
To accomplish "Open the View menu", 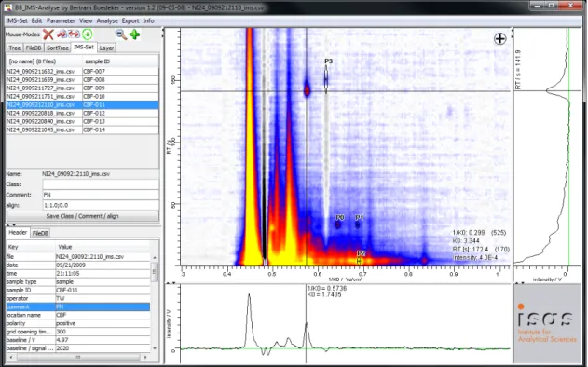I will pyautogui.click(x=86, y=20).
